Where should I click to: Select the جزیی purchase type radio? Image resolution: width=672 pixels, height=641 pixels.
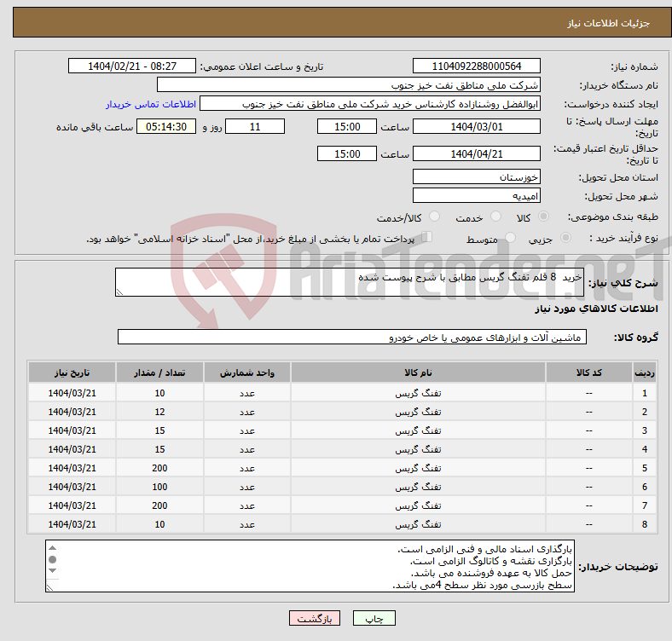point(565,237)
